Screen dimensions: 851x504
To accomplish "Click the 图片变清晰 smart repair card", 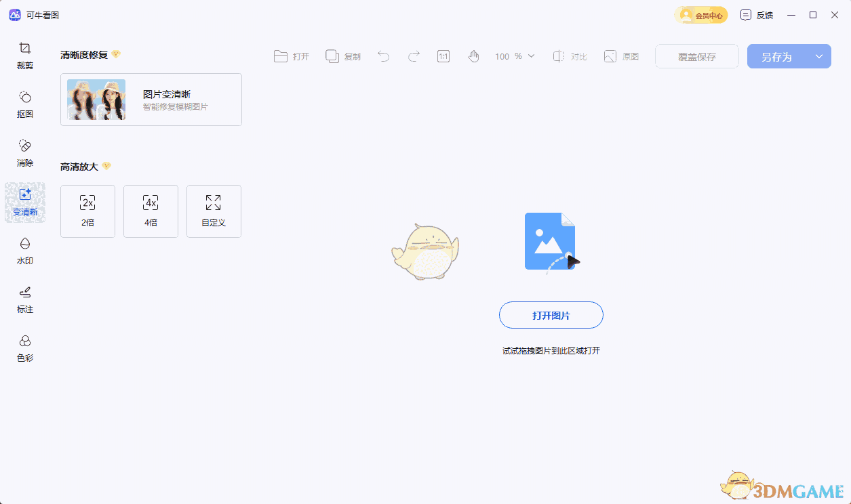I will click(151, 99).
